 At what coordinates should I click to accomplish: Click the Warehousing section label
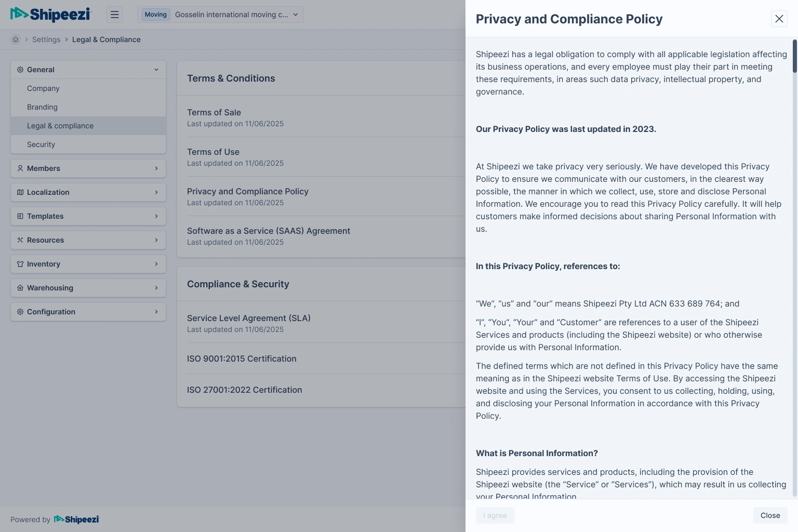coord(50,288)
